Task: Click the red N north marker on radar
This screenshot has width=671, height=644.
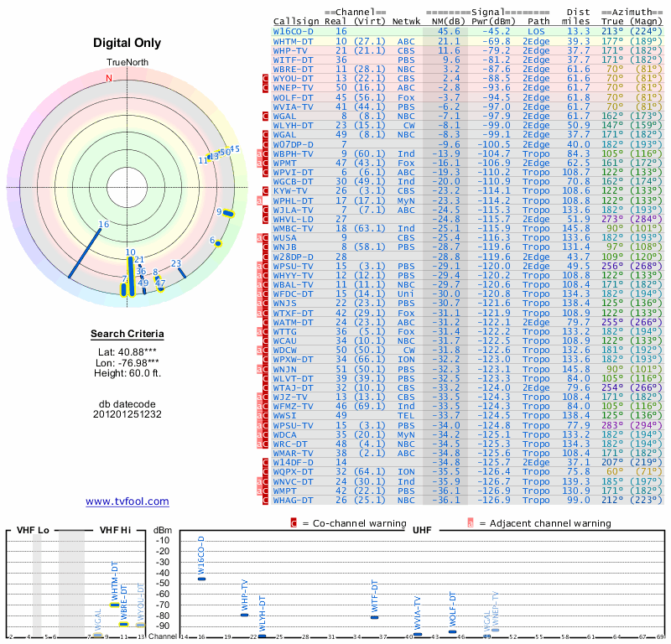Action: click(108, 79)
